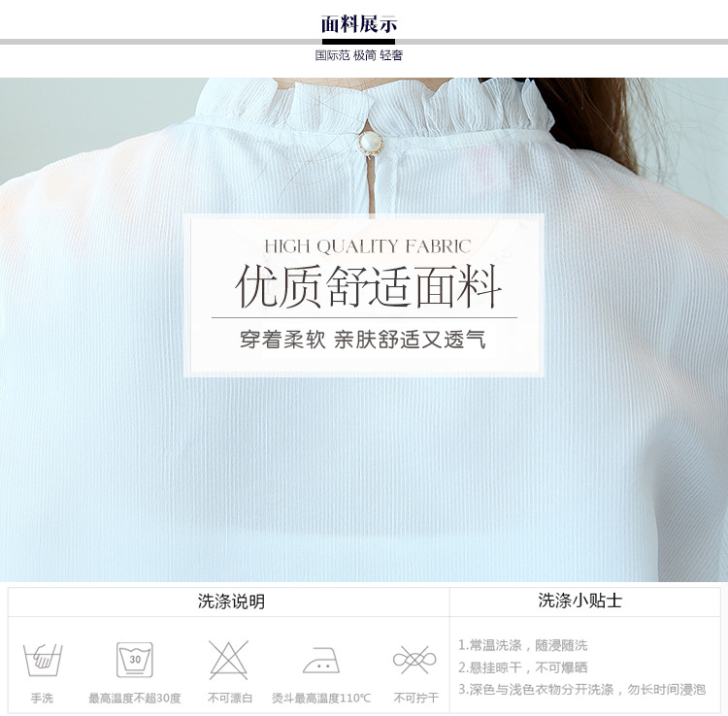
Task: Click the pearl button on the collar
Action: [x=370, y=143]
